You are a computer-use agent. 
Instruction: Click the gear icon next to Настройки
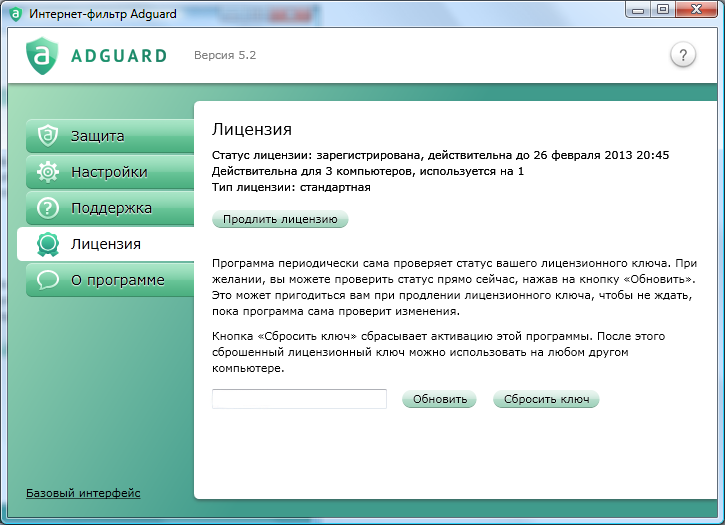pyautogui.click(x=48, y=172)
